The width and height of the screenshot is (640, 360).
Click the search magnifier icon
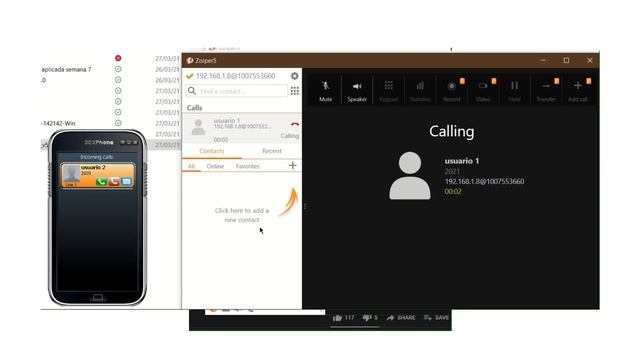point(192,91)
